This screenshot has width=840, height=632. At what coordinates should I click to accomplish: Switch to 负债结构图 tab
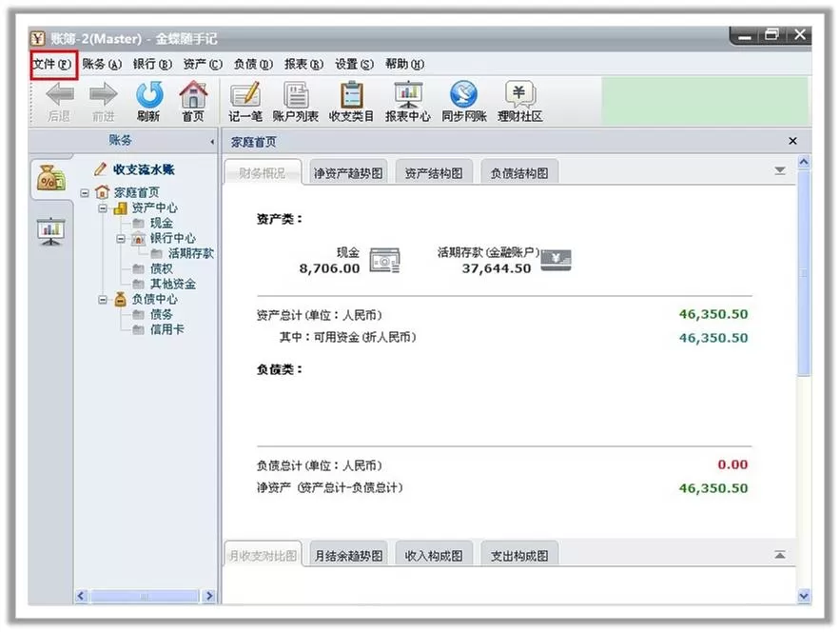pyautogui.click(x=519, y=172)
